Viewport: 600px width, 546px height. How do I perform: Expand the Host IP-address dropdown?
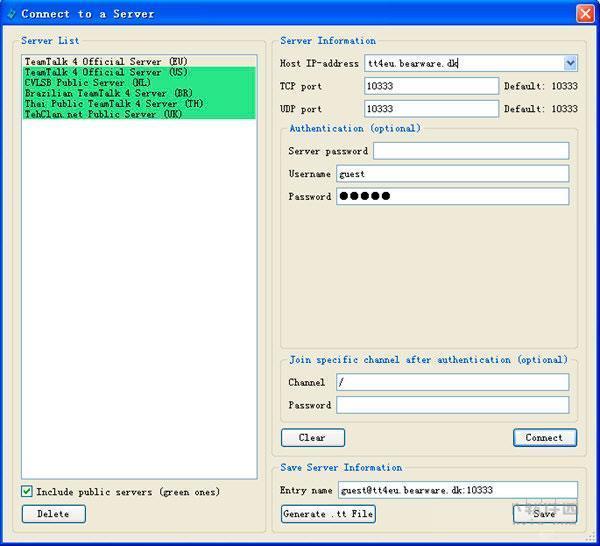click(x=570, y=63)
